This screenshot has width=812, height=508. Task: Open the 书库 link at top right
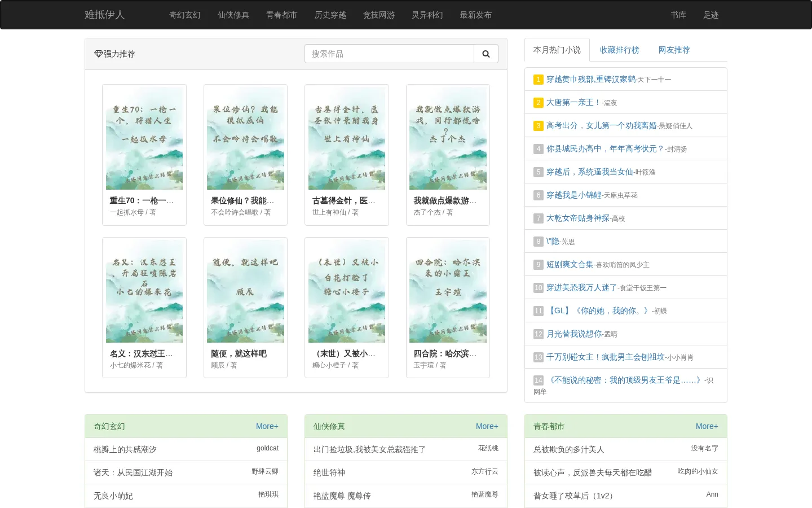(x=678, y=15)
